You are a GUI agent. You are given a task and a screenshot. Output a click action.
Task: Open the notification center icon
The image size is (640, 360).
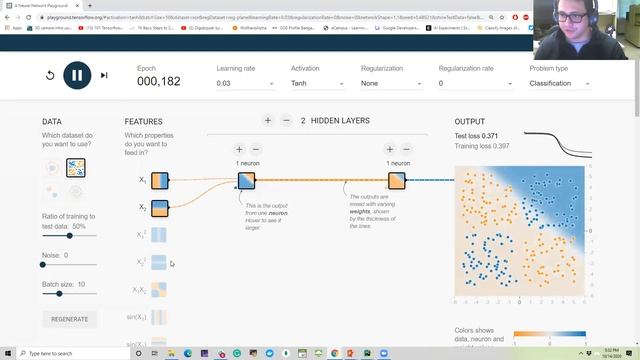tap(629, 353)
